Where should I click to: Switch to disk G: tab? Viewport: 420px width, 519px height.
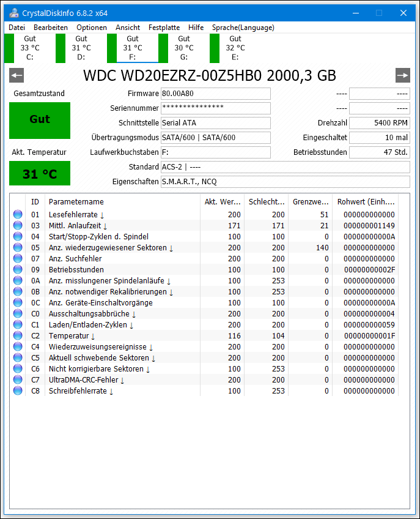[x=184, y=48]
